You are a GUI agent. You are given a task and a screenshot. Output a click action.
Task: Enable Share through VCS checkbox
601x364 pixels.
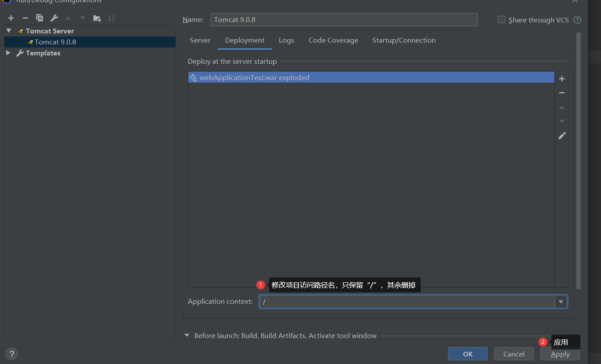tap(501, 20)
